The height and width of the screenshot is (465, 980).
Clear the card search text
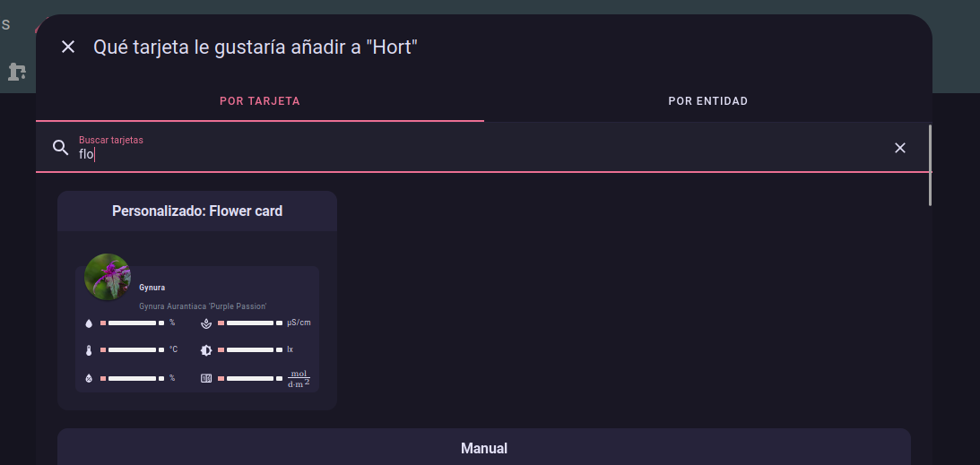tap(900, 148)
